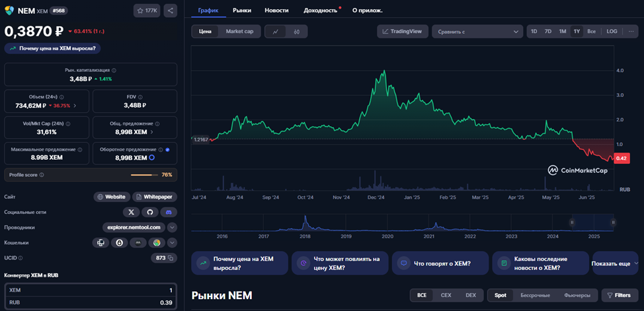Viewport: 644px width, 311px height.
Task: Click right handle of timeline range
Action: click(613, 223)
